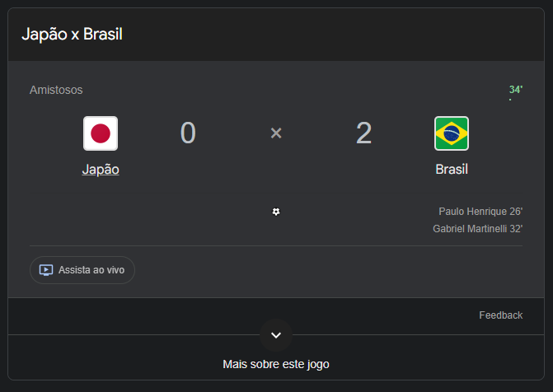Image resolution: width=553 pixels, height=392 pixels.
Task: Click Brazil's score of 2
Action: click(x=363, y=133)
